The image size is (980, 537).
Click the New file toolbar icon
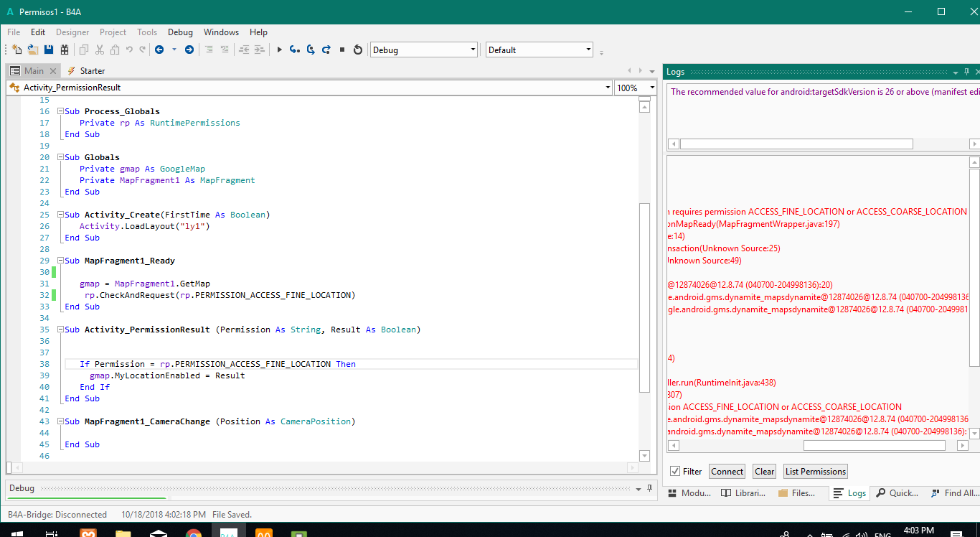(x=17, y=50)
